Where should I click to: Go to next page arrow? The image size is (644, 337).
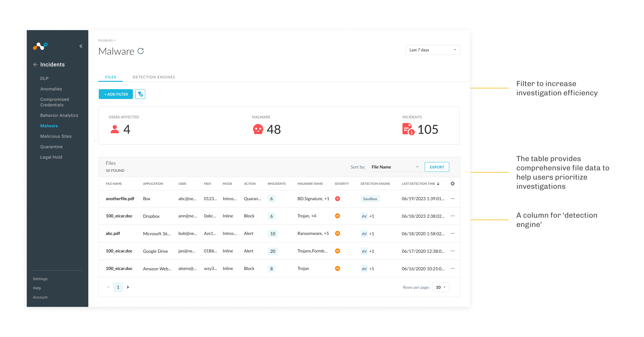click(x=128, y=287)
